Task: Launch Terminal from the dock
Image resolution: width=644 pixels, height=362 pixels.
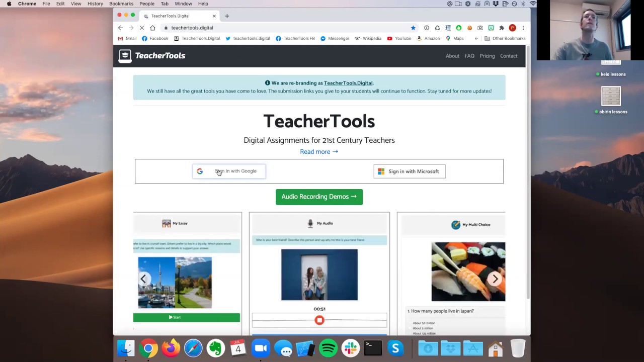Action: tap(373, 348)
